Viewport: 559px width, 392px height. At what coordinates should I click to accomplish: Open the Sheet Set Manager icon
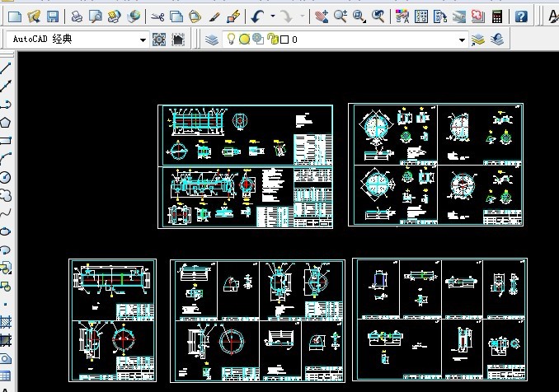click(x=458, y=16)
